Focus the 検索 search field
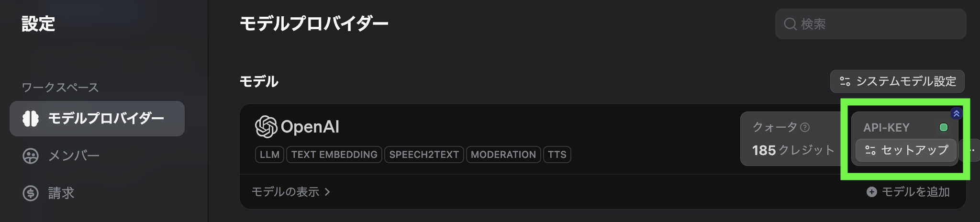Viewport: 980px width, 222px height. click(x=871, y=24)
